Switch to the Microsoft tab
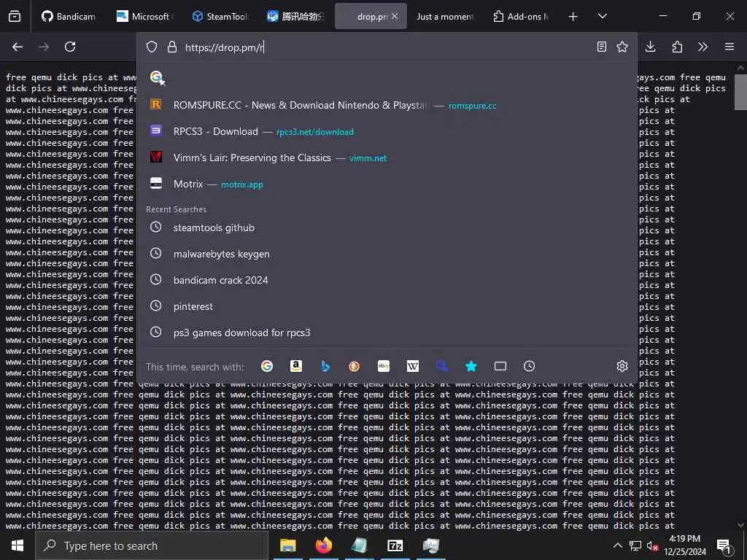747x560 pixels. [x=144, y=16]
